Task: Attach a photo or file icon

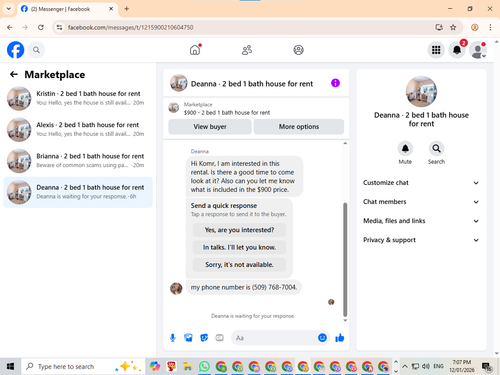Action: tap(188, 338)
